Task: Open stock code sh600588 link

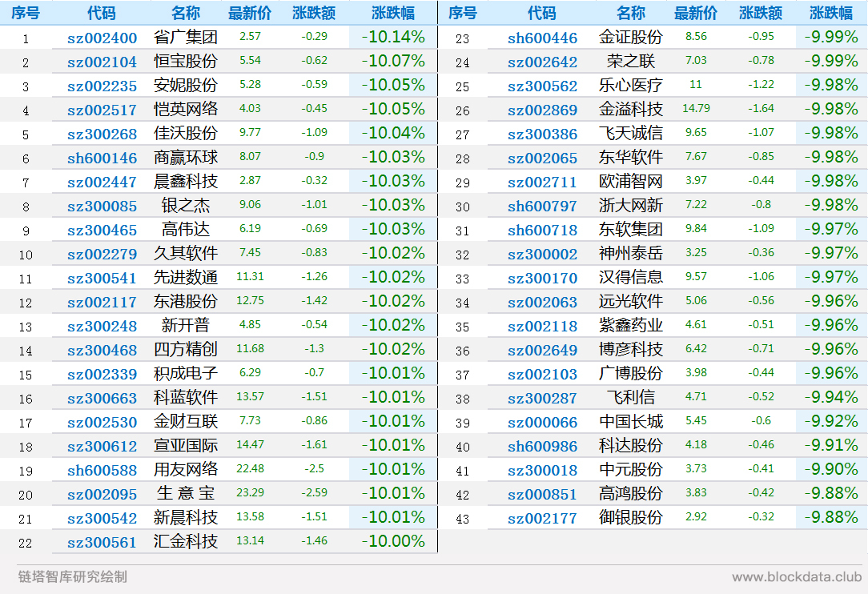Action: click(102, 470)
